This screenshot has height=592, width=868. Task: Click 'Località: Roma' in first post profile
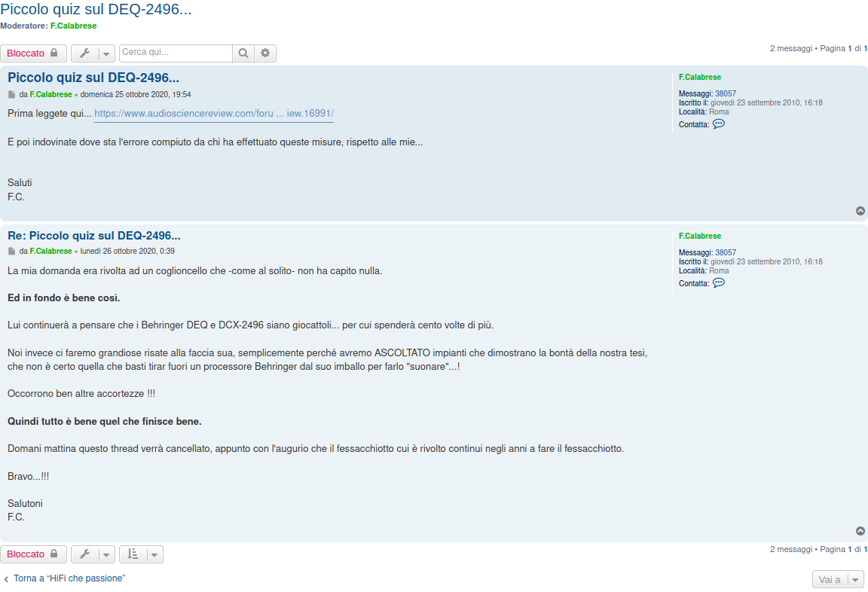[704, 111]
